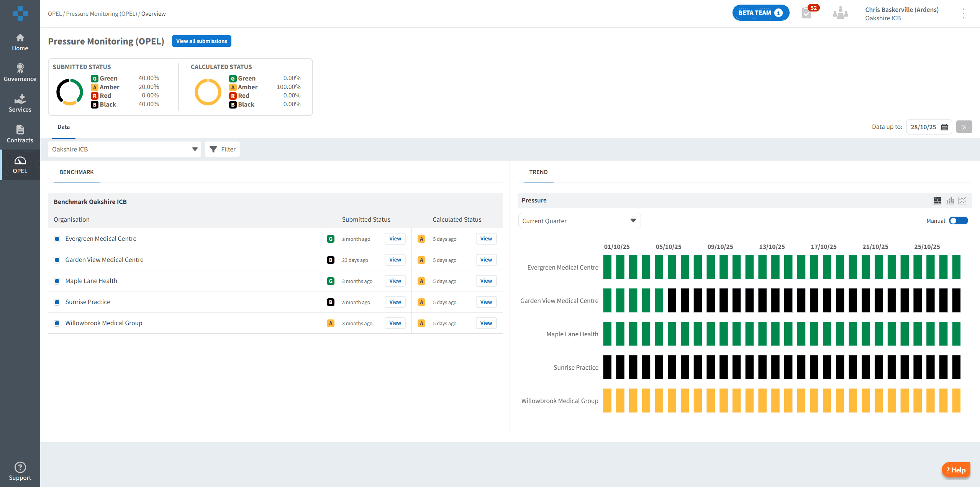Toggle Evergreen Medical Centre checkbox
The height and width of the screenshot is (487, 980).
(57, 239)
